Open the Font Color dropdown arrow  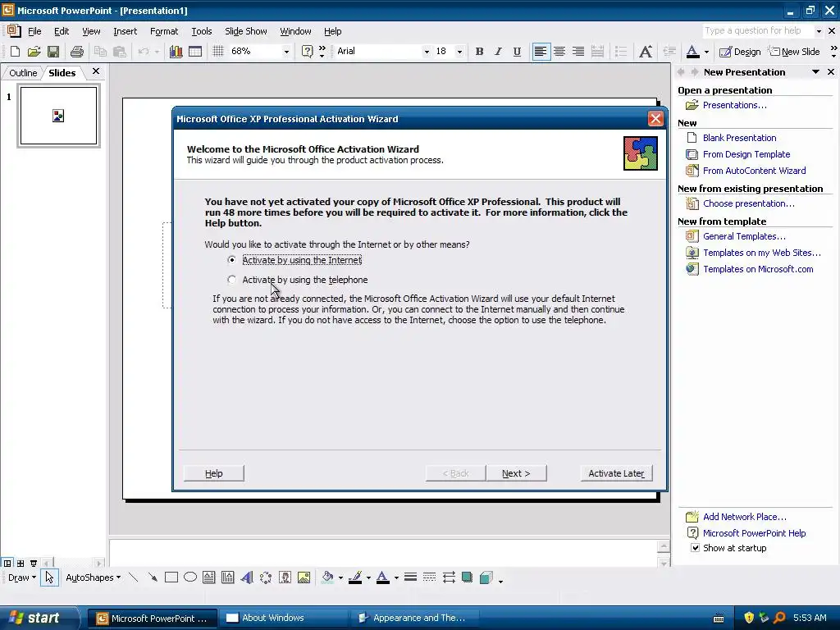click(x=706, y=52)
